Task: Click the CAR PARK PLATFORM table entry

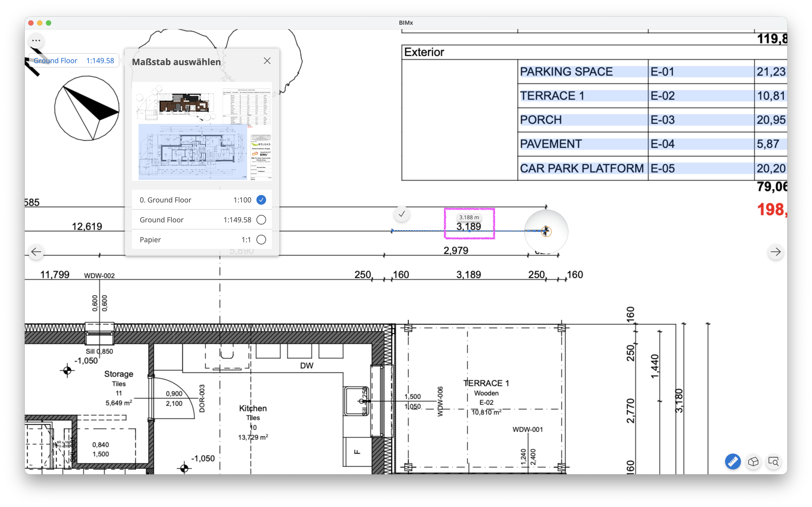Action: click(582, 168)
